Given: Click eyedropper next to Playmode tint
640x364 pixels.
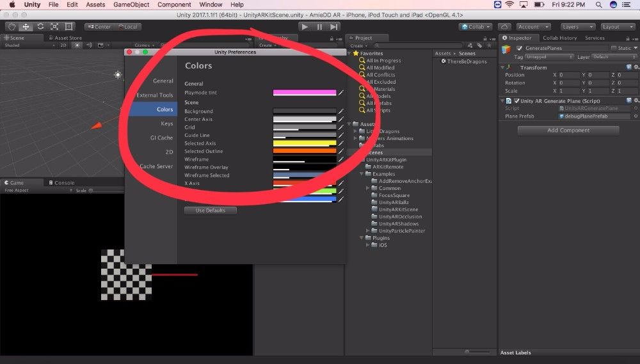Looking at the screenshot, I should (x=341, y=93).
